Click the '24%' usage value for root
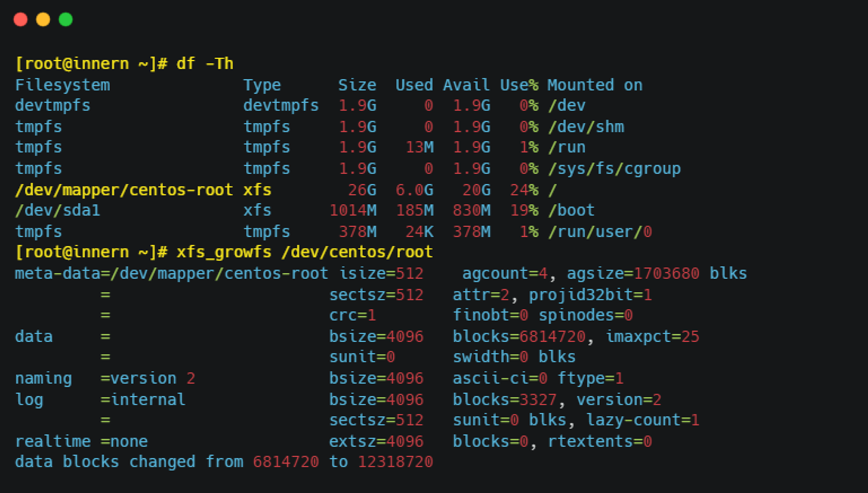 (524, 190)
